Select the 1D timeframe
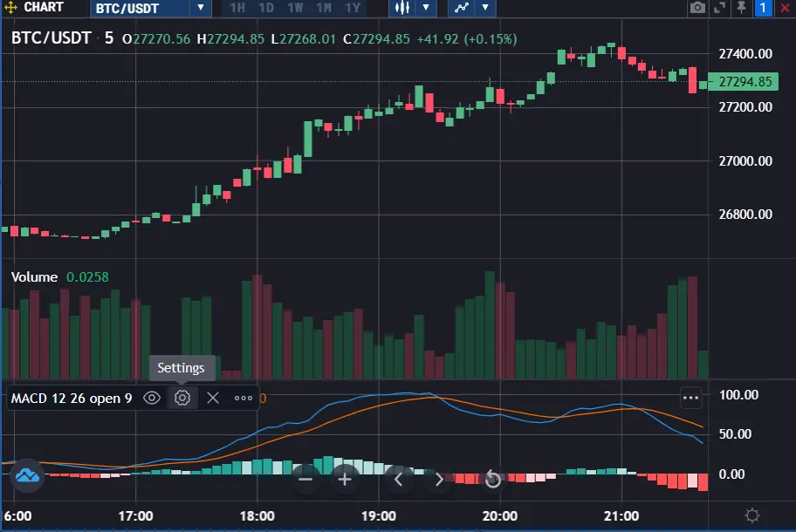This screenshot has height=532, width=796. [266, 8]
